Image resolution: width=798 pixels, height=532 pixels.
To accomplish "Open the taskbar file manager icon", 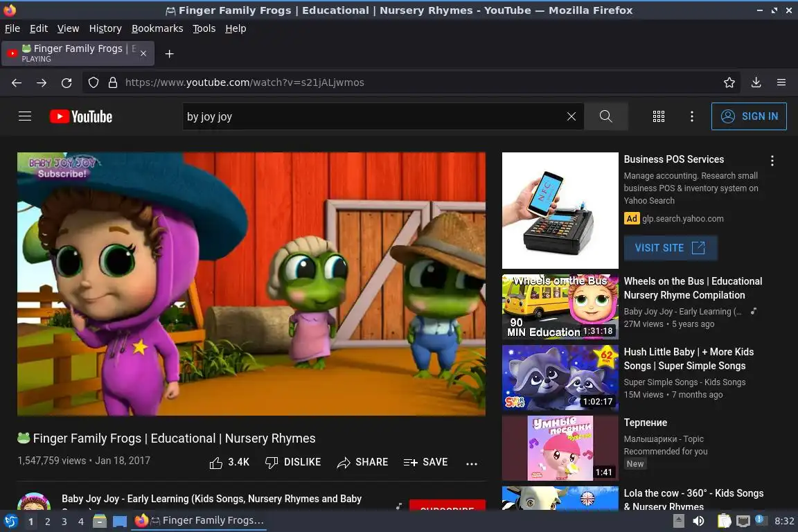I will (x=100, y=521).
